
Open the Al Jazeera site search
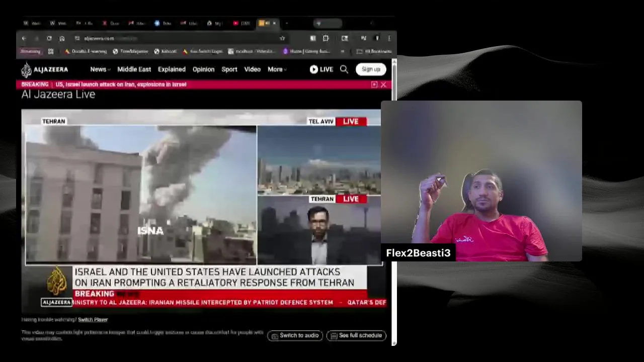point(344,69)
